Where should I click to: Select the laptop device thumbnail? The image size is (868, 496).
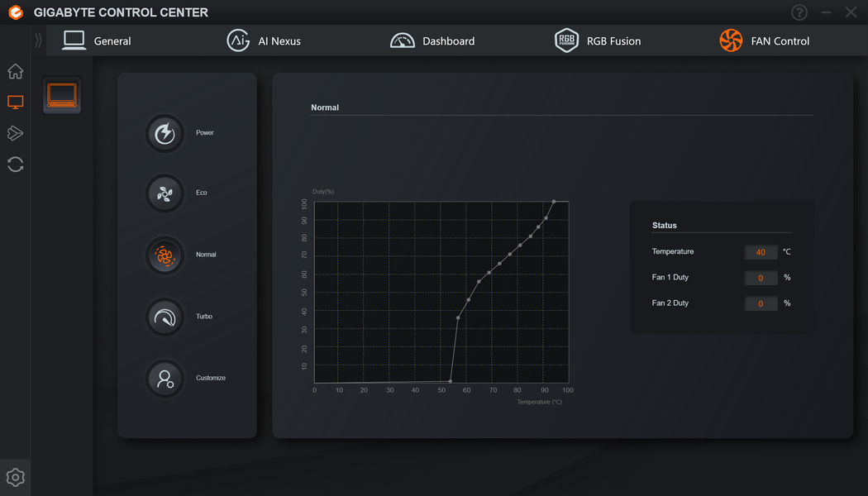click(x=62, y=95)
